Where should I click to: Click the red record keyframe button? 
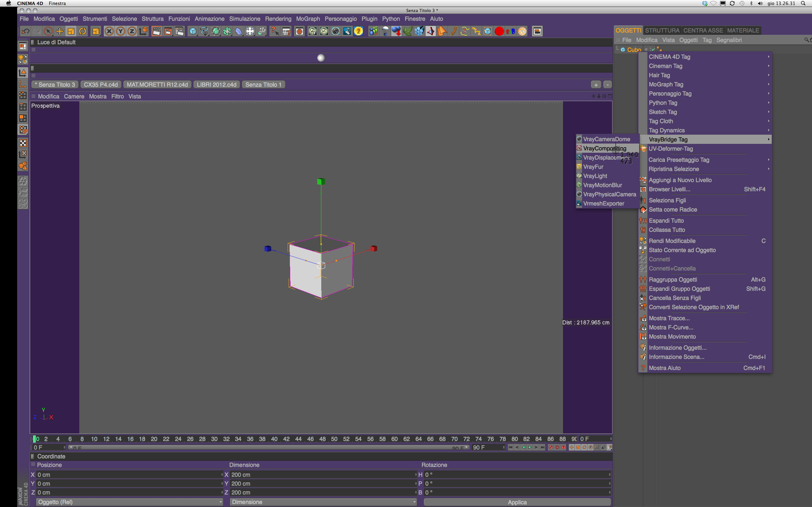(551, 447)
